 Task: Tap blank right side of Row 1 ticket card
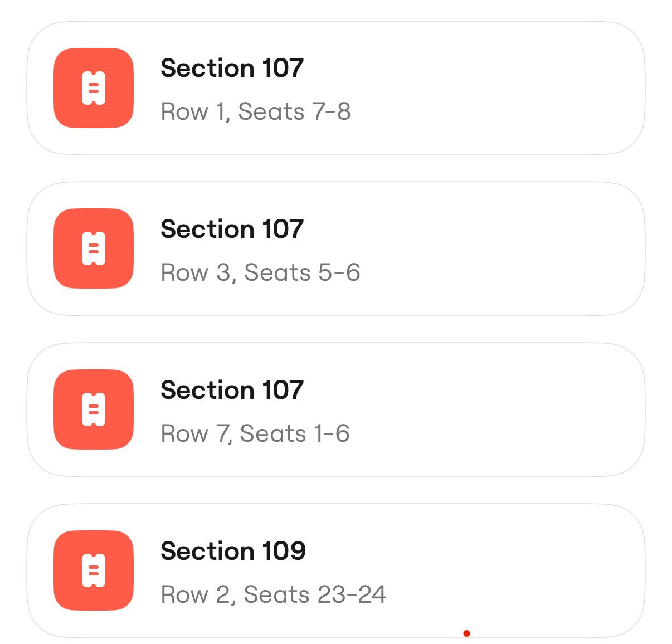(529, 88)
